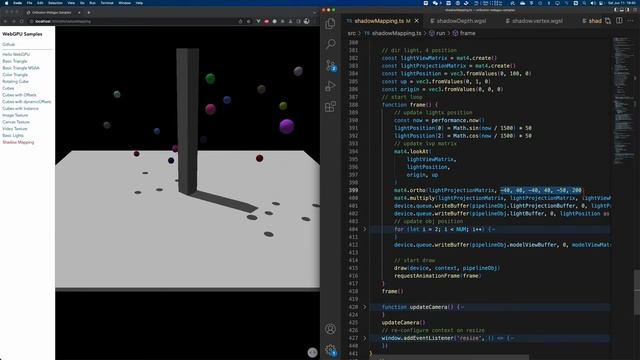Viewport: 640px width, 360px height.
Task: Open the Run and Debug panel
Action: 331,86
